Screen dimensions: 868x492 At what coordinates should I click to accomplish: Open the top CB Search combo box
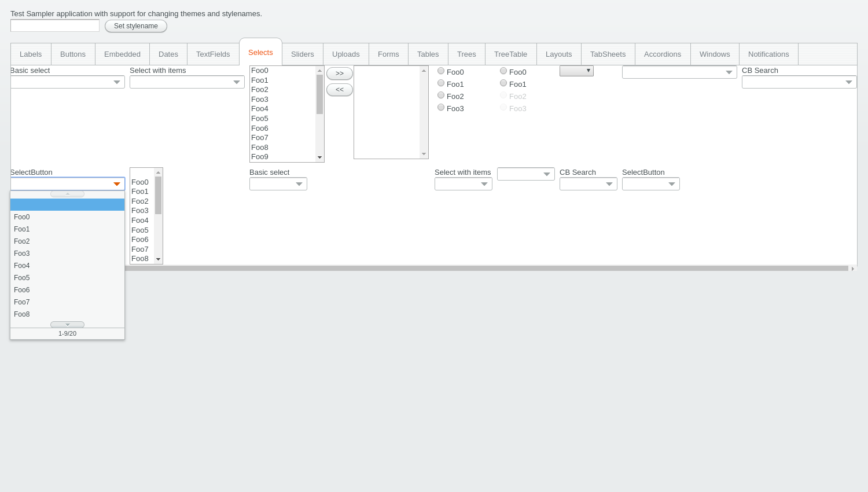point(849,82)
